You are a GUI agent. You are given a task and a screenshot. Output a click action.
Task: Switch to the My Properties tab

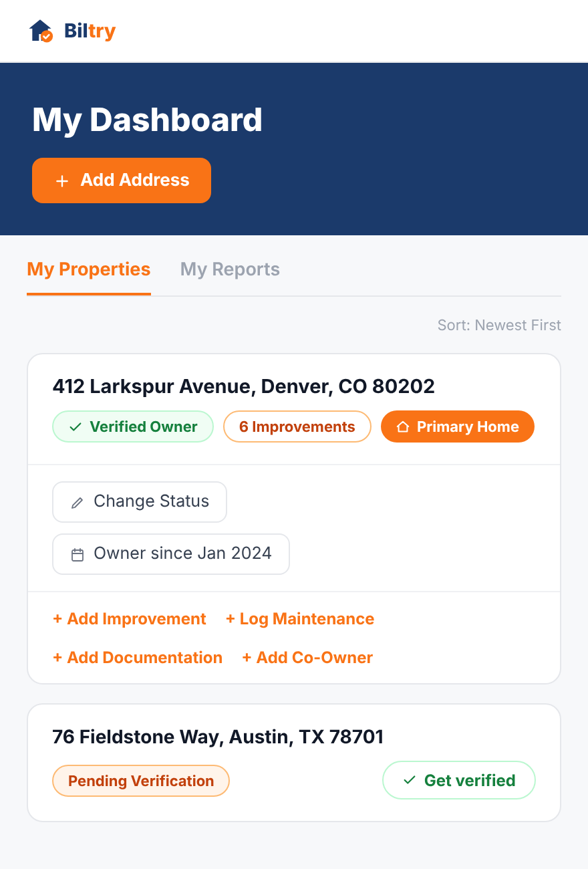[x=89, y=269]
